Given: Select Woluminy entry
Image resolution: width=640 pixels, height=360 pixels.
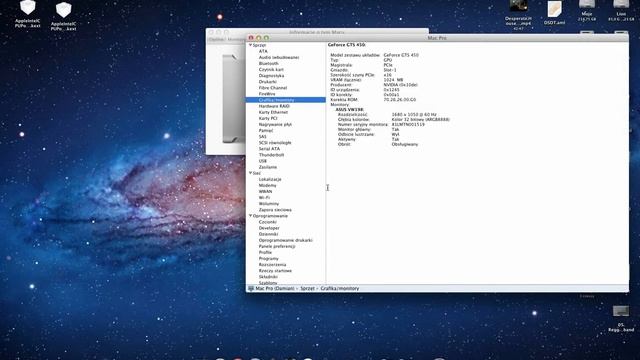Looking at the screenshot, I should 269,204.
